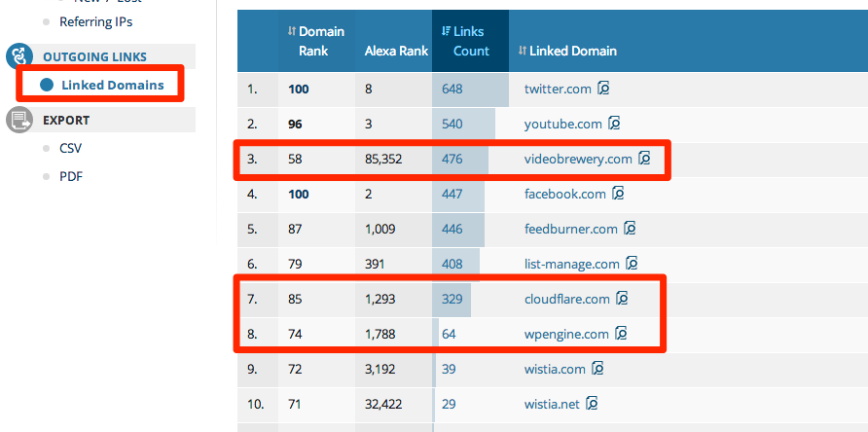Open the feedburner.com domain link
Viewport: 868px width, 432px height.
571,229
